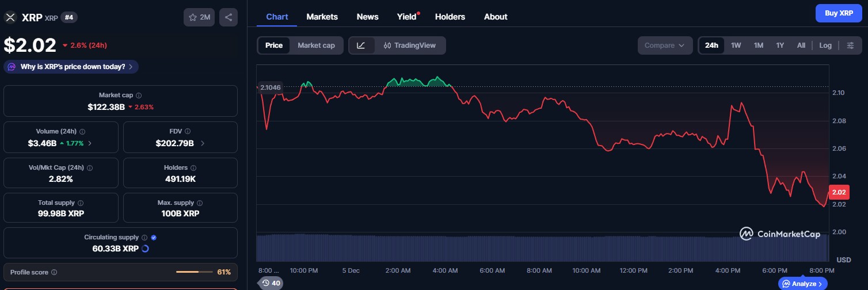Toggle Log scale on chart
The height and width of the screenshot is (290, 868).
coord(825,45)
